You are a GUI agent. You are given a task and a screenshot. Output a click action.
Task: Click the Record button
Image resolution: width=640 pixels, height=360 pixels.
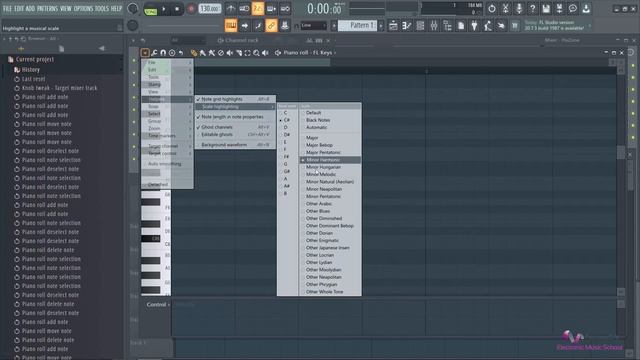coord(191,9)
